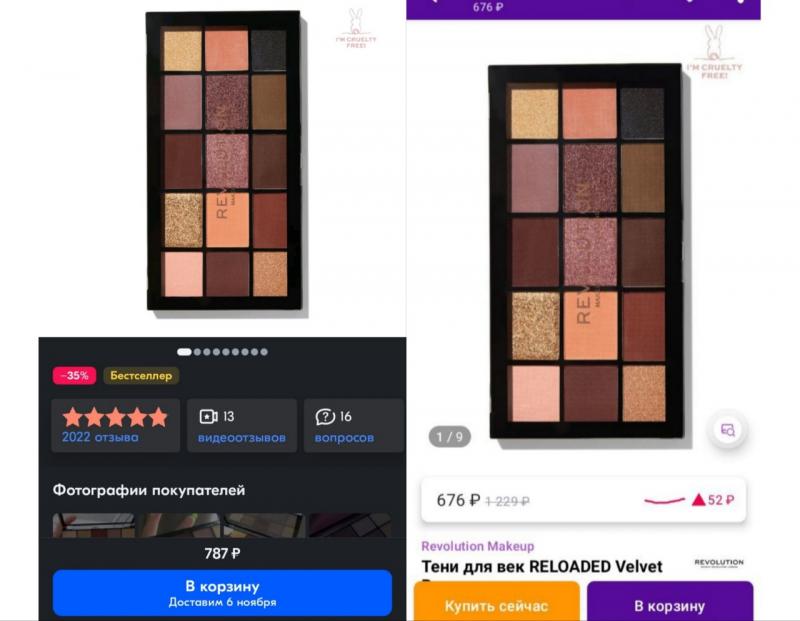Viewport: 800px width, 621px height.
Task: Click the purple В корзину button
Action: pyautogui.click(x=669, y=602)
